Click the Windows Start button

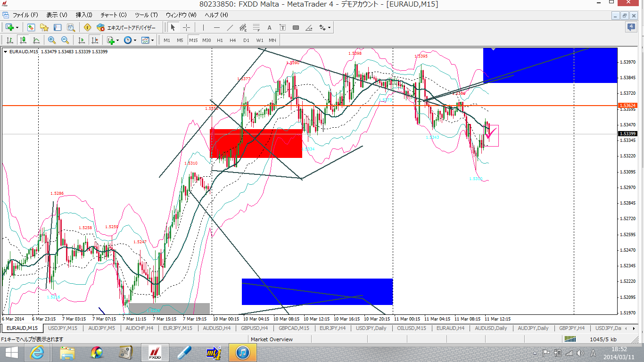[11, 352]
